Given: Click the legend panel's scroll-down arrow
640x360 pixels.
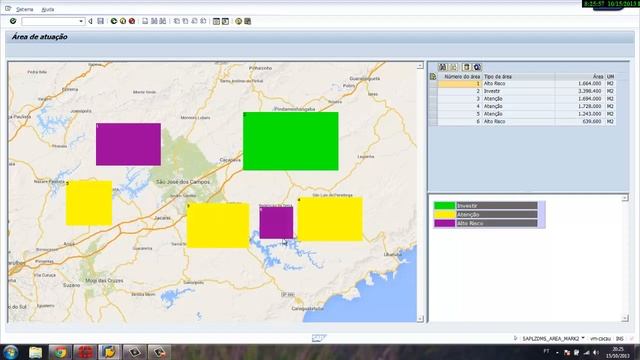Looking at the screenshot, I should tap(624, 318).
